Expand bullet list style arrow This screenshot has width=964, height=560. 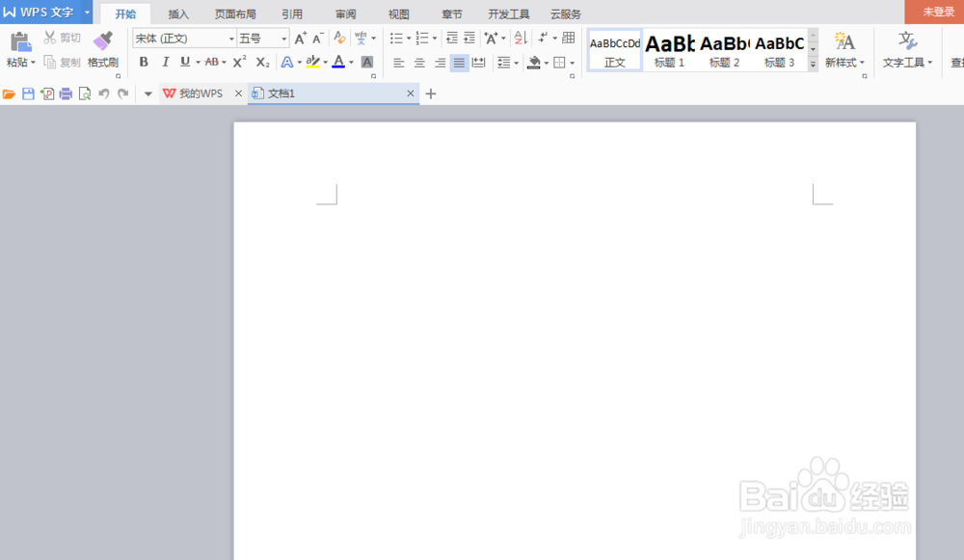pos(408,39)
